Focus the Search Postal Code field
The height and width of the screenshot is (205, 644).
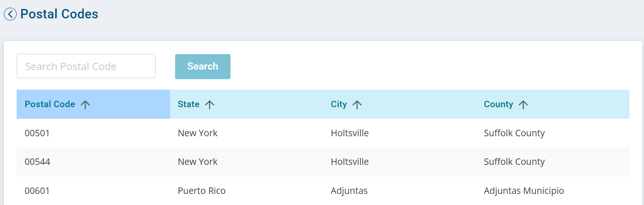86,66
